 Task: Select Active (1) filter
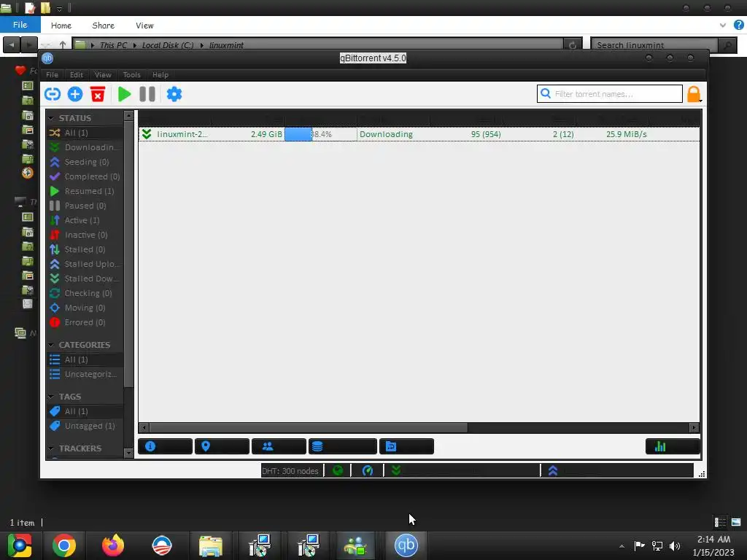tap(85, 220)
